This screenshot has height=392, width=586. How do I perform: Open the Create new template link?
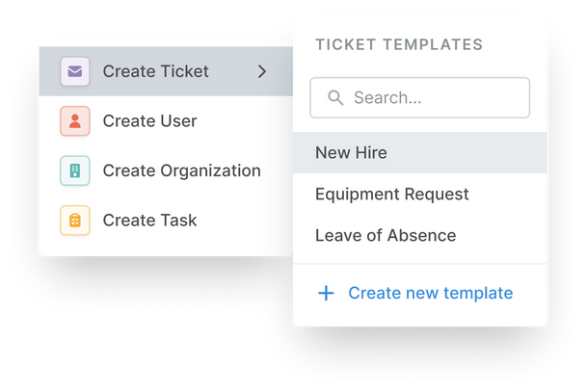pyautogui.click(x=430, y=294)
